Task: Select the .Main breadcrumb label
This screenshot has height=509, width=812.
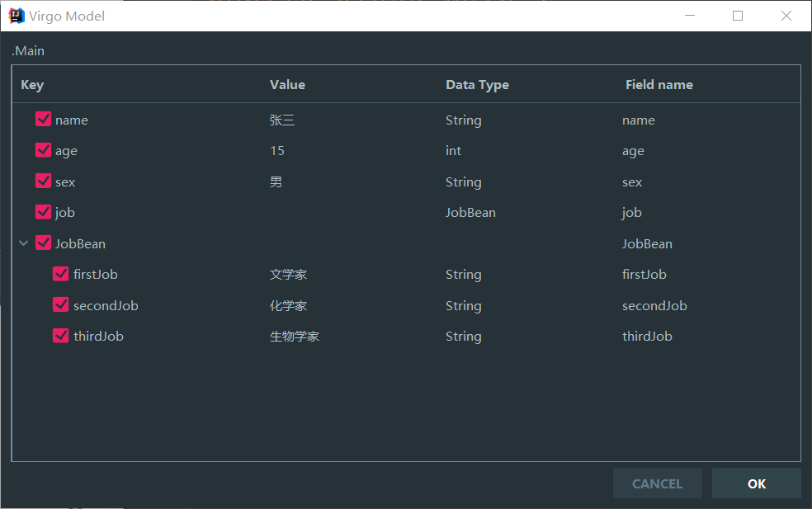Action: [x=27, y=50]
